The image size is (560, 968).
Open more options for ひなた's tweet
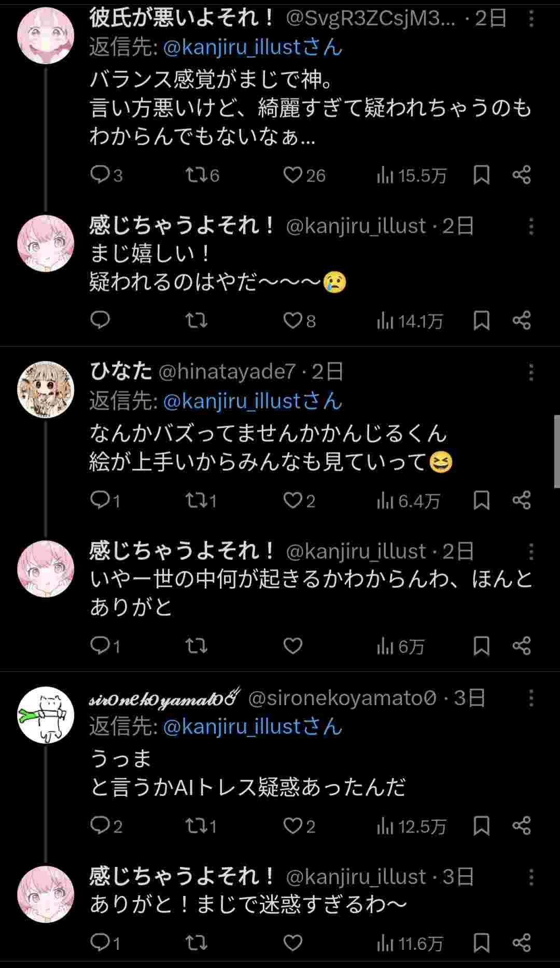(x=531, y=372)
